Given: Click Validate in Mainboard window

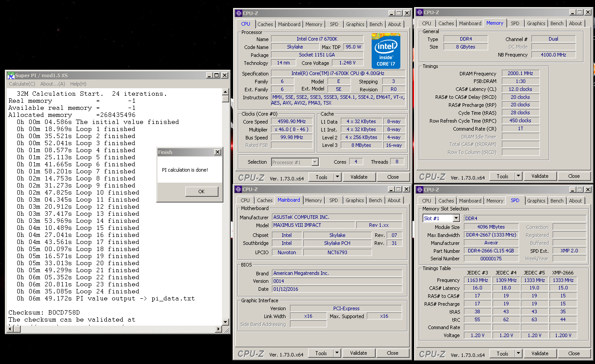Looking at the screenshot, I should [358, 353].
